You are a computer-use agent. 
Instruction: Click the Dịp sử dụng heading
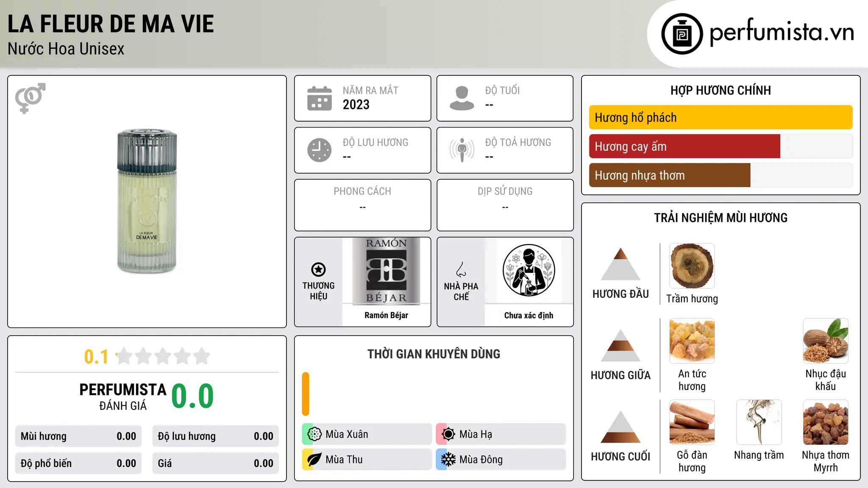pyautogui.click(x=505, y=191)
